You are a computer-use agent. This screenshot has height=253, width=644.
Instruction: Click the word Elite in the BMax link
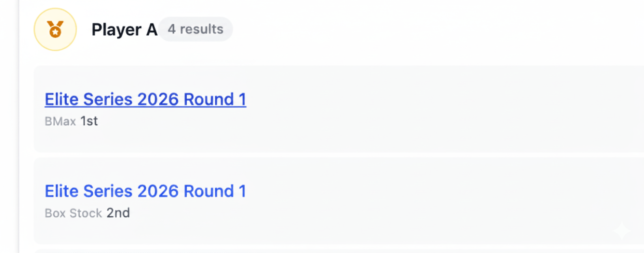[x=62, y=99]
